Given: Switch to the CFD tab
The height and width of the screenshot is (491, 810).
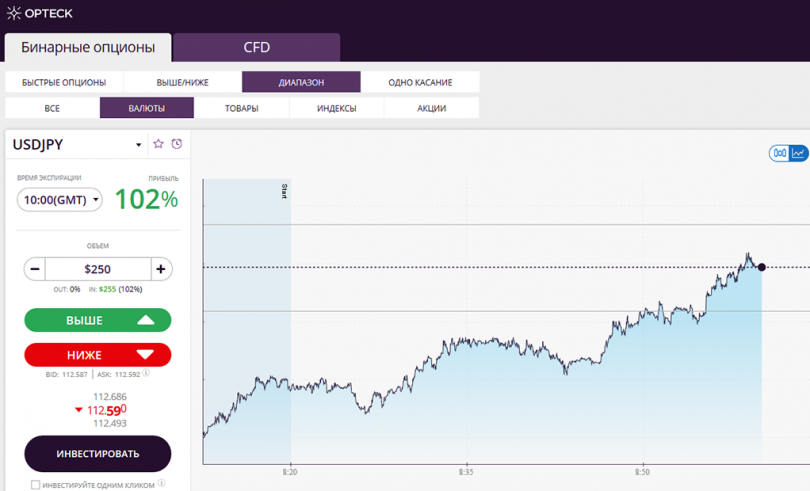Looking at the screenshot, I should pyautogui.click(x=257, y=48).
